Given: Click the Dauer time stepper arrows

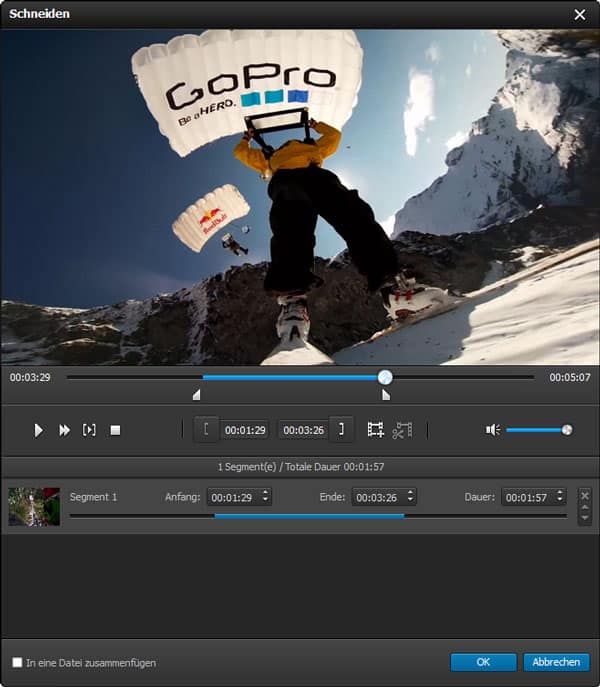Looking at the screenshot, I should click(559, 497).
